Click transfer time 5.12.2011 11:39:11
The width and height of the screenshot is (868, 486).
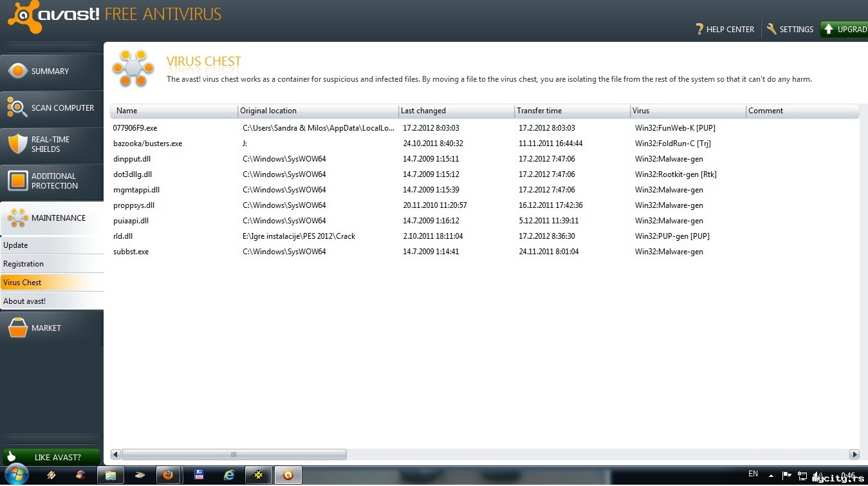[549, 221]
